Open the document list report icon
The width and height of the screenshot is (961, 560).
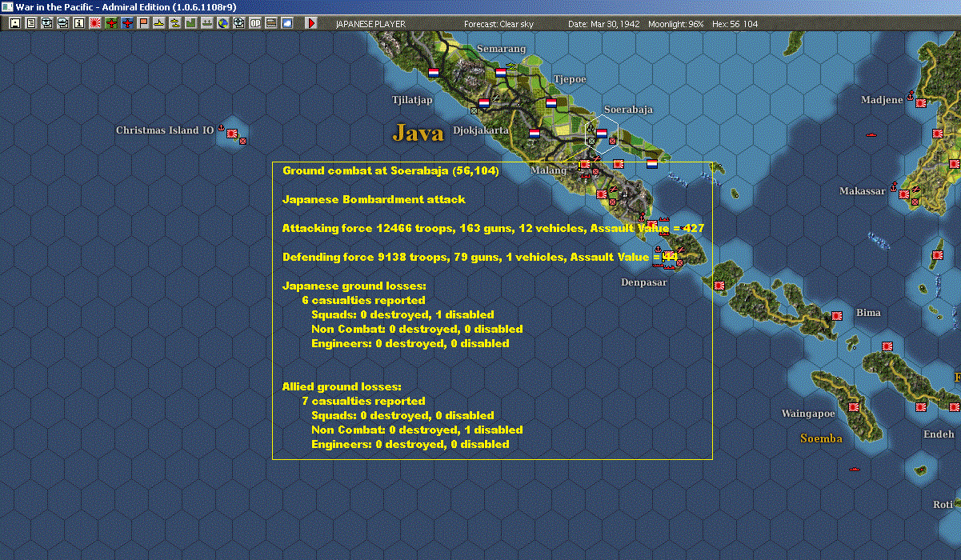pyautogui.click(x=30, y=23)
